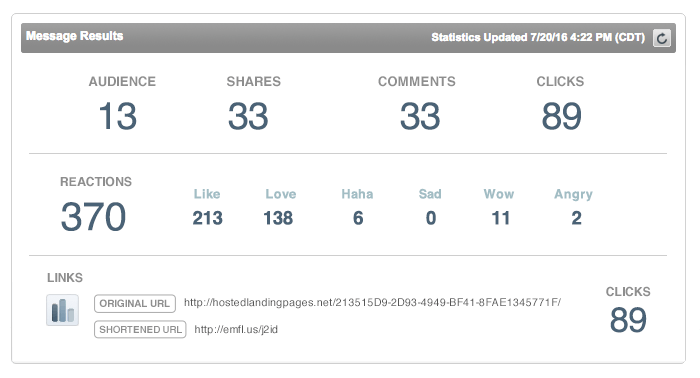Image resolution: width=700 pixels, height=378 pixels.
Task: Click the SHORTENED URL label button
Action: point(140,329)
